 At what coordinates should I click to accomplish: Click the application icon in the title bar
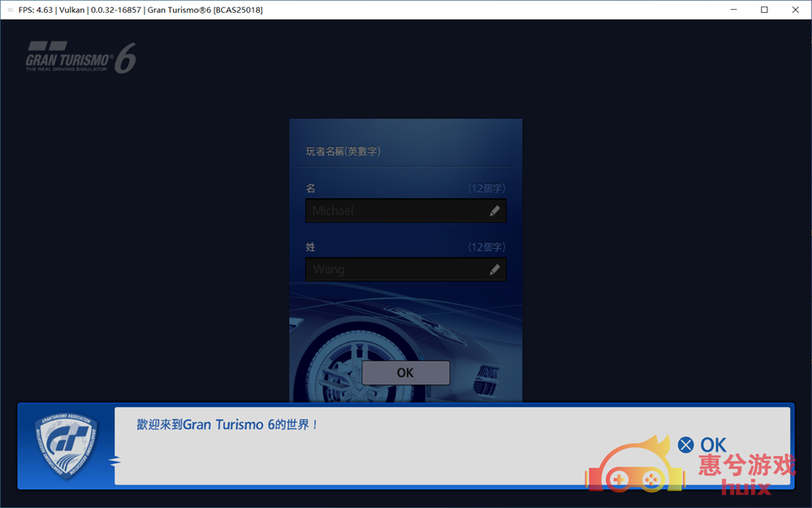[x=9, y=10]
